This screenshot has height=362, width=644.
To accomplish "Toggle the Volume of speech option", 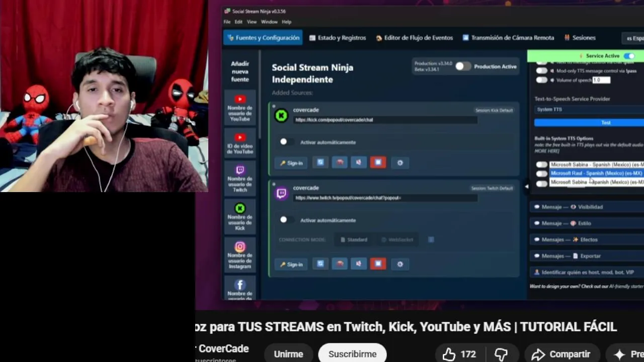I will click(x=541, y=80).
